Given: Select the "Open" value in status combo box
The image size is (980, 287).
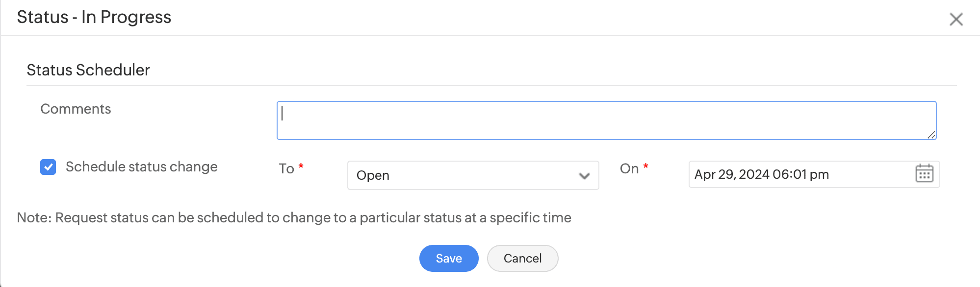Looking at the screenshot, I should pos(373,175).
